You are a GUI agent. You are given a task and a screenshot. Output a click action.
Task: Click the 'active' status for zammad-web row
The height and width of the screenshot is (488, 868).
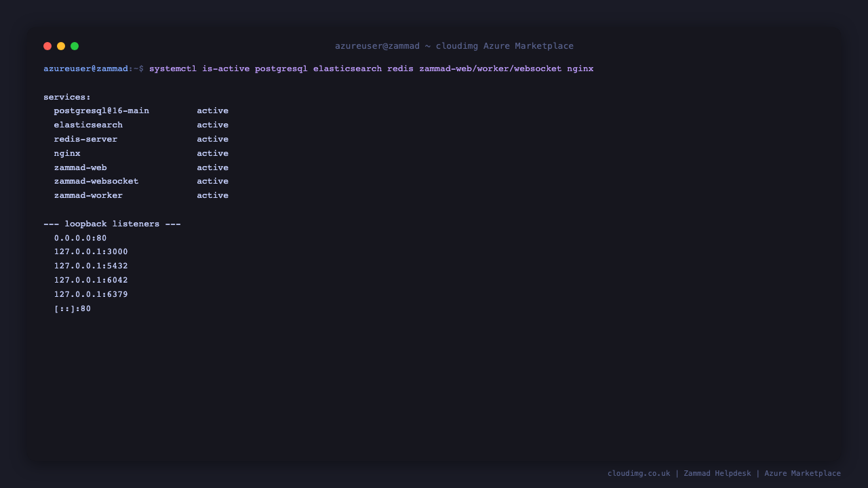pos(213,168)
